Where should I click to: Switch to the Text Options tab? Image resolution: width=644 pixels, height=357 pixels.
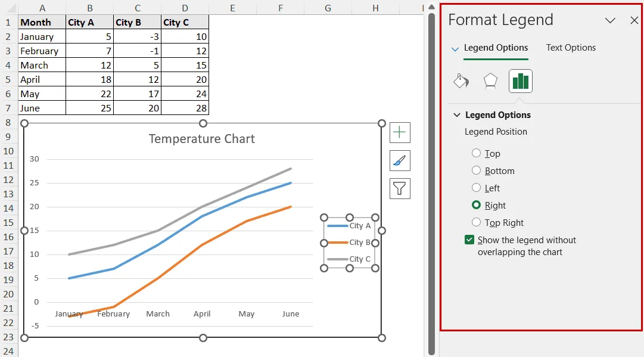[571, 48]
